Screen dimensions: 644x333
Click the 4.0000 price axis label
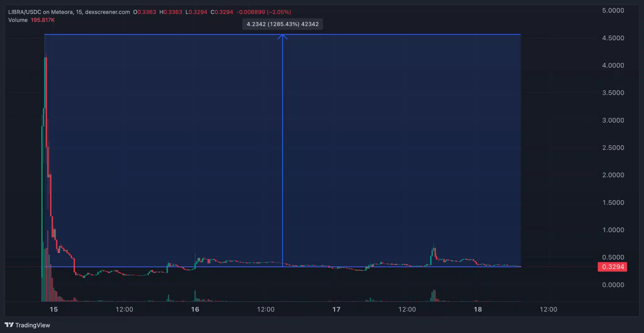613,65
